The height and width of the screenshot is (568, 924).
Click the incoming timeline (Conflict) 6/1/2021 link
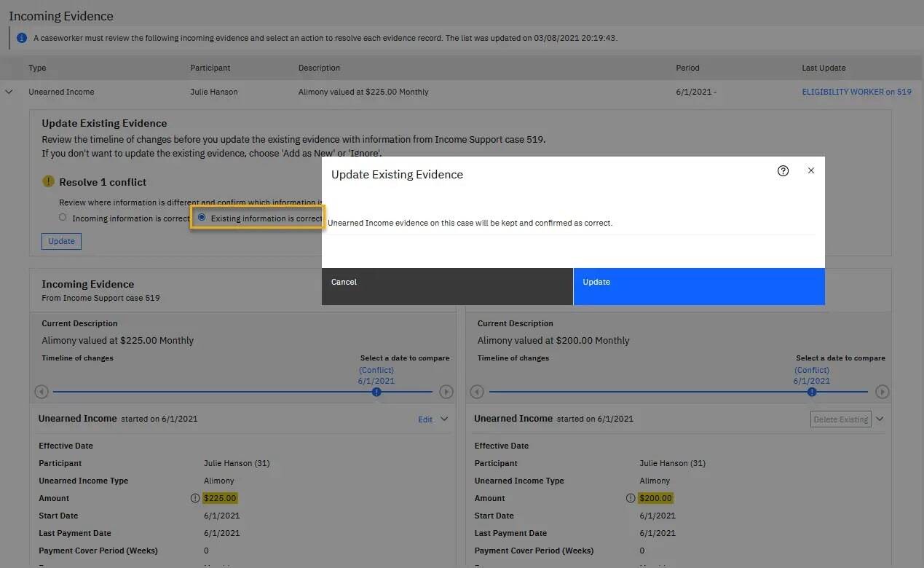(x=376, y=376)
